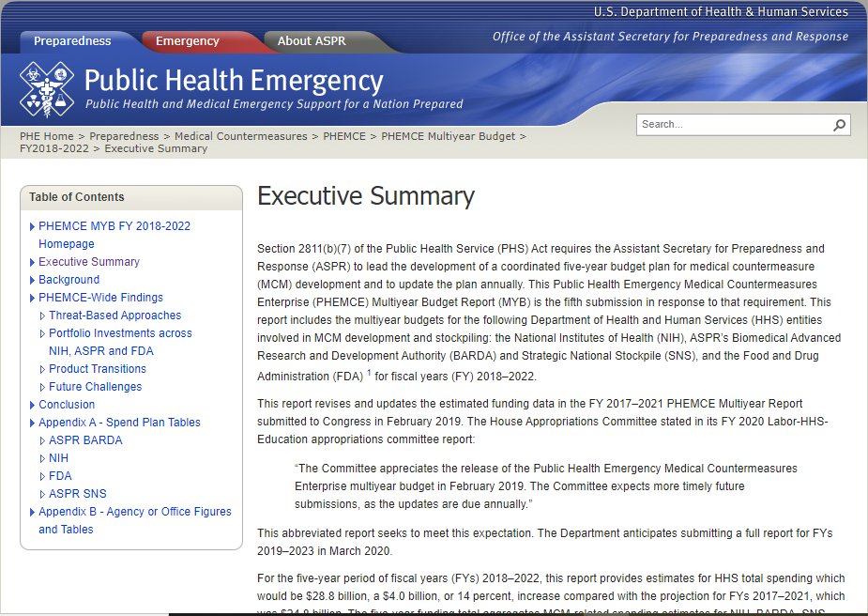Open Portfolio Investments across NIH, ASPR and FDA
868x616 pixels.
tap(120, 342)
